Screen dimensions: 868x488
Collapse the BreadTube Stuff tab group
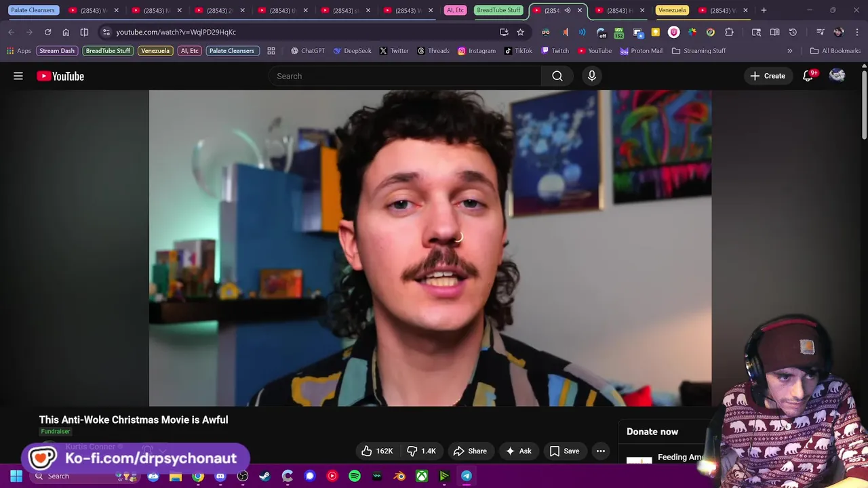(498, 10)
